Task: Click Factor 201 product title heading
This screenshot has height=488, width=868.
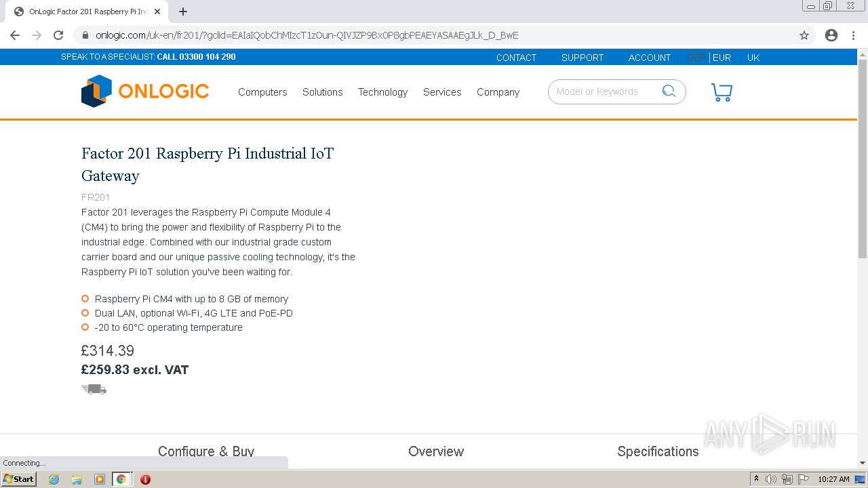Action: (x=208, y=164)
